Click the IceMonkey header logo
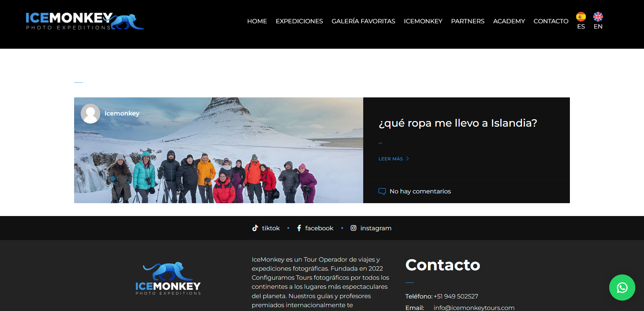The height and width of the screenshot is (311, 644). tap(85, 22)
